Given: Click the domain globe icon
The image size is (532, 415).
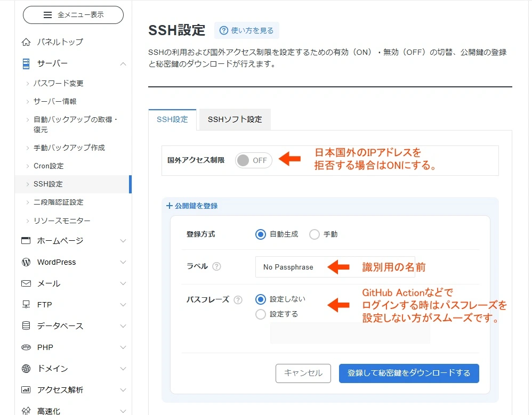Looking at the screenshot, I should click(x=26, y=369).
